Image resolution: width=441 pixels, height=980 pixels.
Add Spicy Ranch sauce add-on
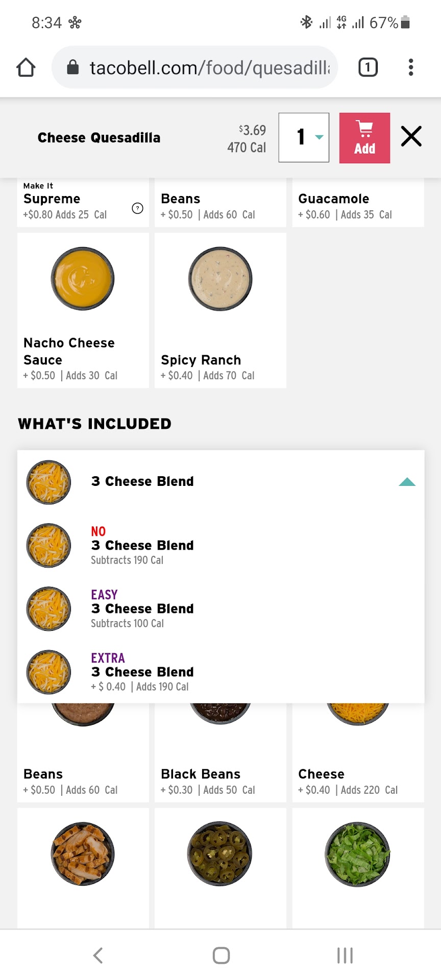pos(220,310)
